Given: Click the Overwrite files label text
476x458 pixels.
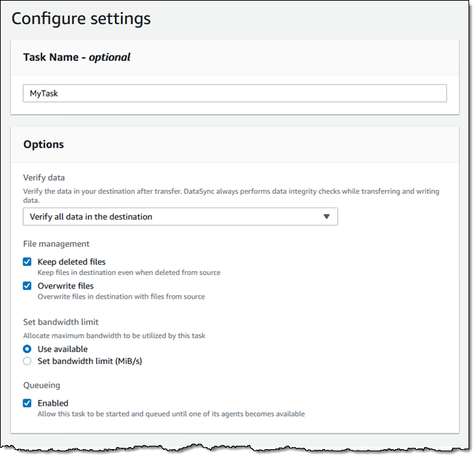Looking at the screenshot, I should [x=65, y=286].
